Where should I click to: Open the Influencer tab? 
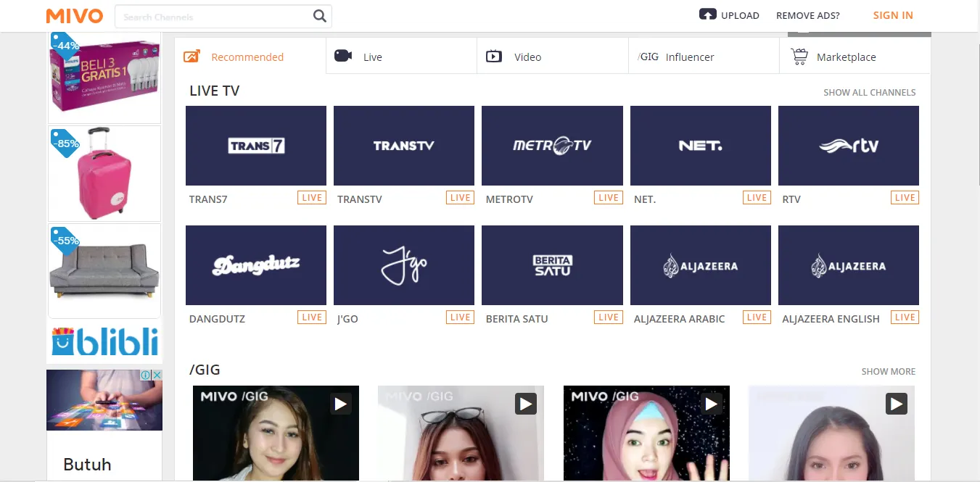(x=689, y=57)
